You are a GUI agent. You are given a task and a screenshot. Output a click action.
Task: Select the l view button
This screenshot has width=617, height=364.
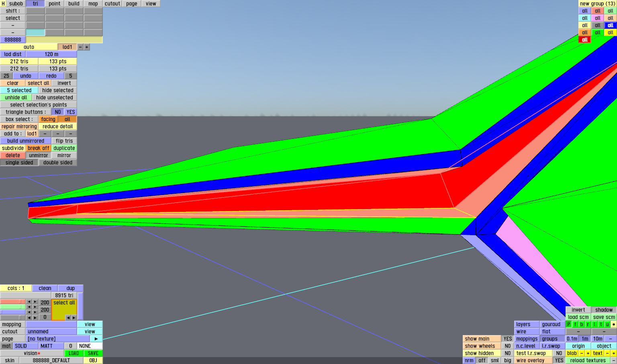pos(595,324)
